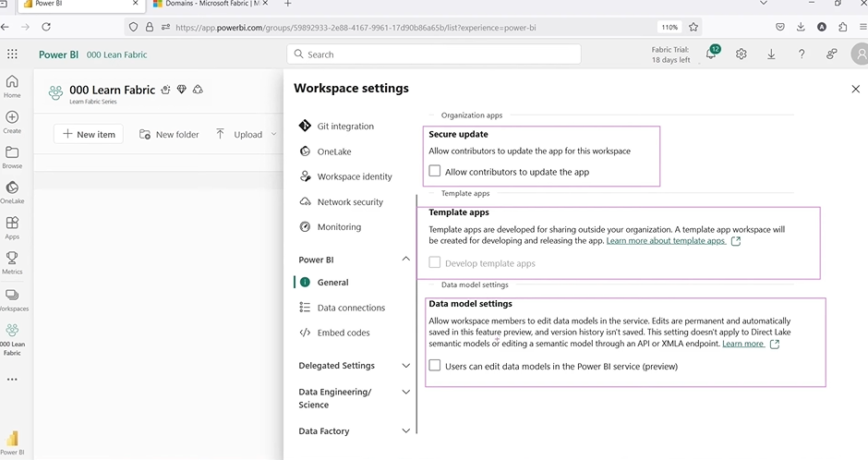Click Fabric Trial 18 days left text
The image size is (868, 460).
[670, 54]
